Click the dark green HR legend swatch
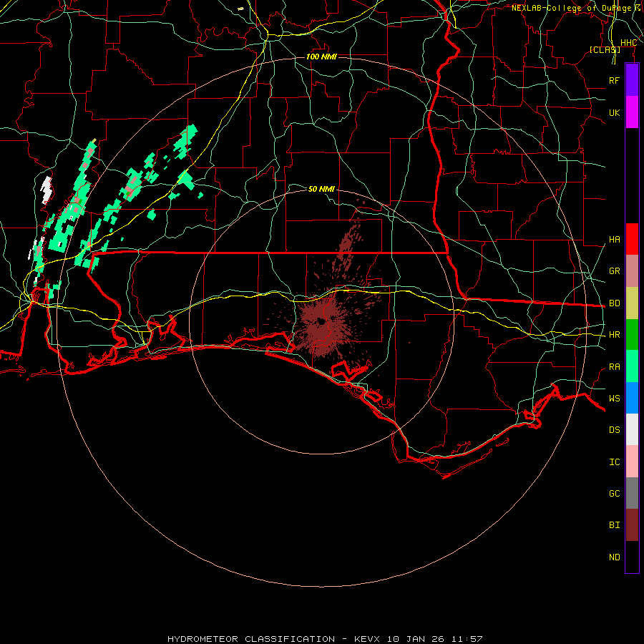The width and height of the screenshot is (644, 644). (x=632, y=335)
